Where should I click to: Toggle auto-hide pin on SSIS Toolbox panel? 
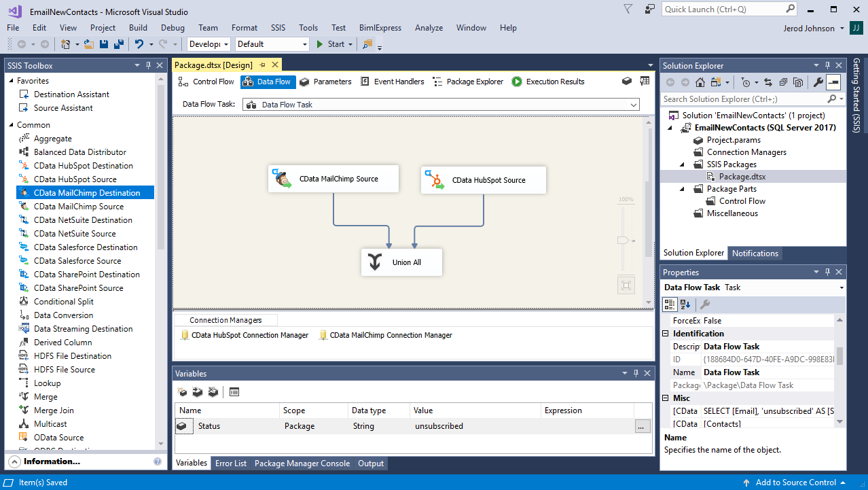coord(148,66)
